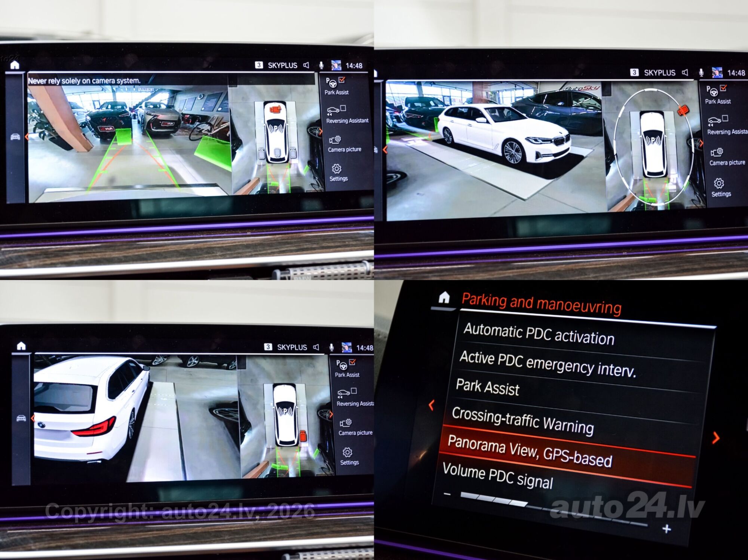Untick Park Assist checkbox on orbit-ring view screen
This screenshot has height=560, width=748.
coord(723,88)
